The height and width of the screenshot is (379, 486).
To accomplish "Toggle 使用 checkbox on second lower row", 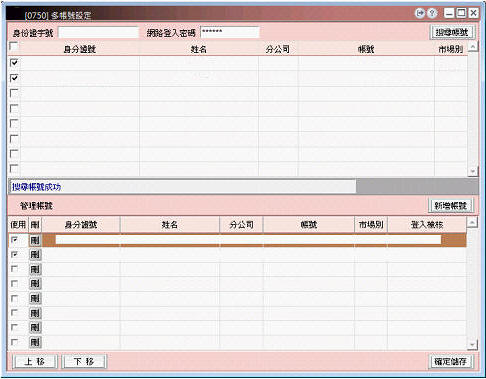I will pos(14,254).
